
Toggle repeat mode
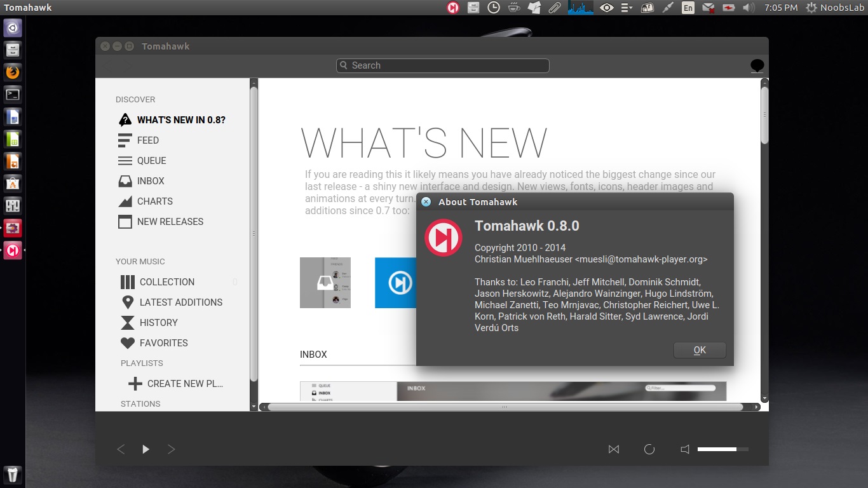tap(649, 449)
